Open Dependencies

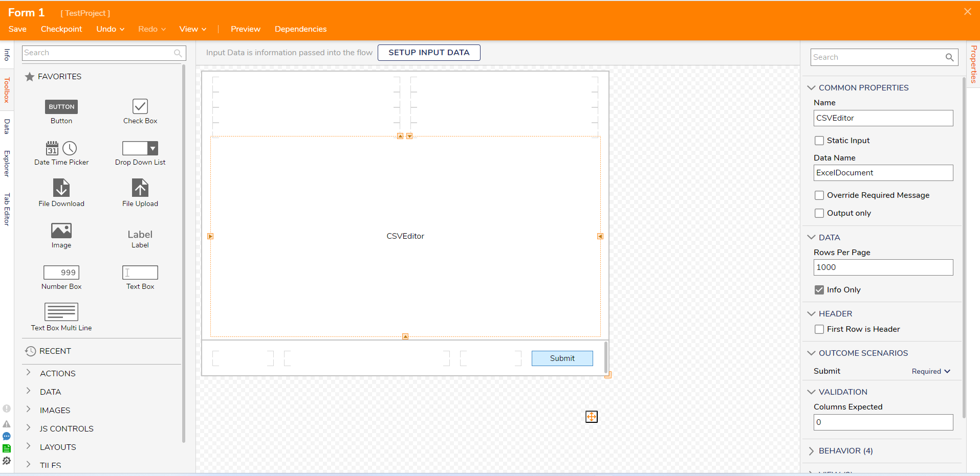(x=300, y=29)
